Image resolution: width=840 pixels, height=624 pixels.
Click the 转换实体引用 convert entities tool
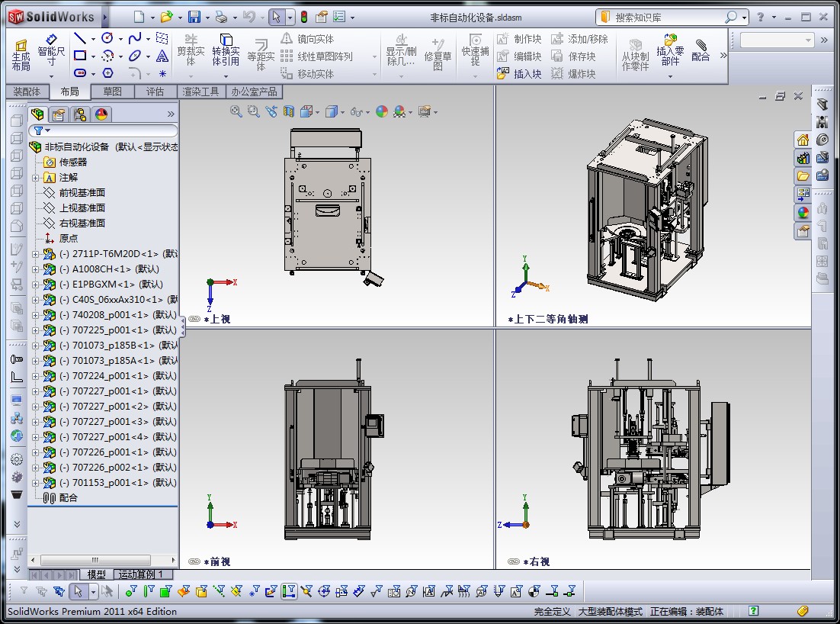[226, 51]
